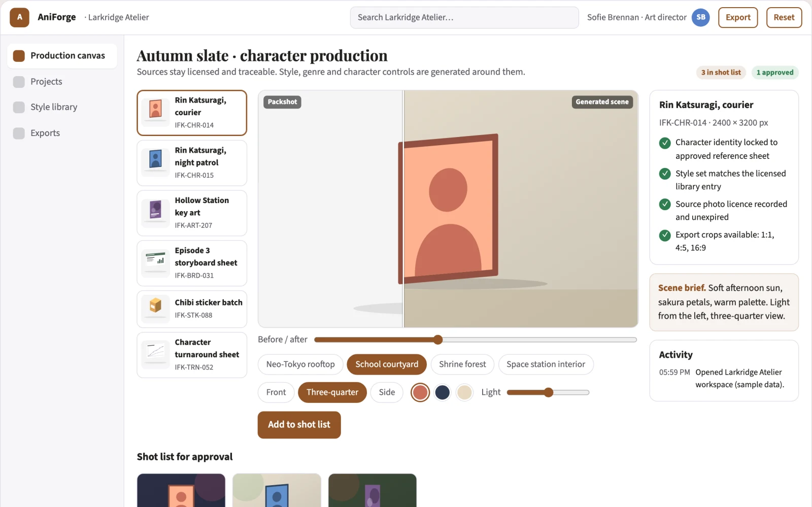Choose the Neo-Tokyo rooftop scene

300,364
